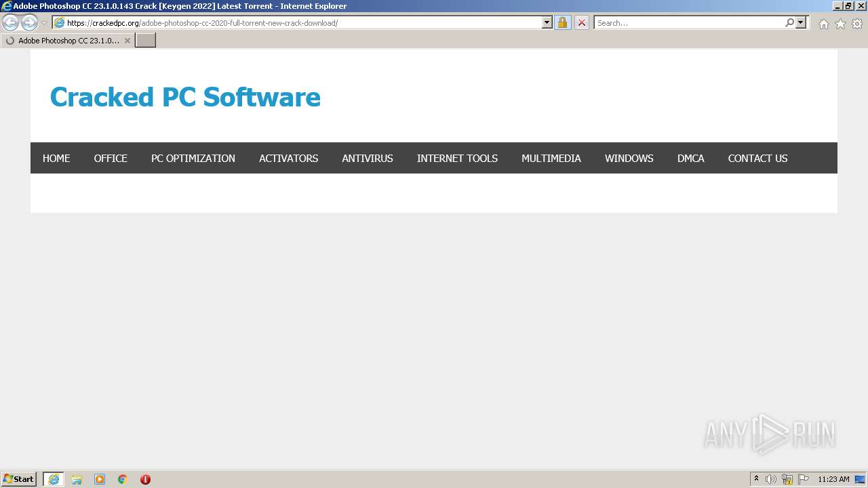Open the DMCA page

coord(691,158)
